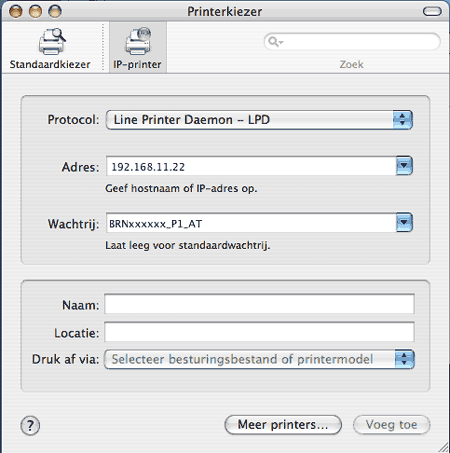Click the Voeg toe button

pos(391,425)
